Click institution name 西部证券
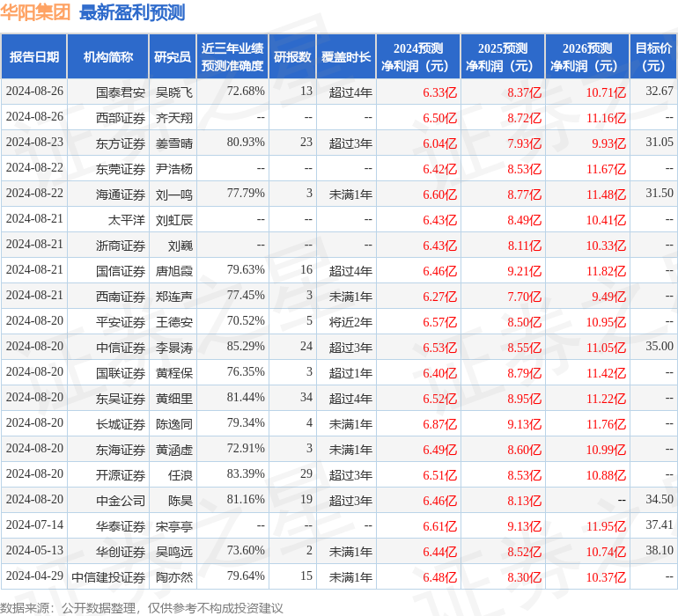Viewport: 678px width, 616px height. pos(121,118)
